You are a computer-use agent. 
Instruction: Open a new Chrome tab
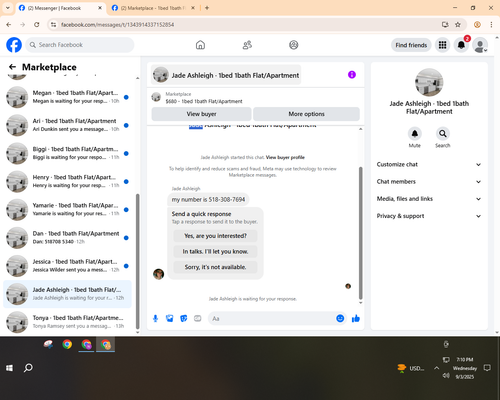click(x=207, y=8)
